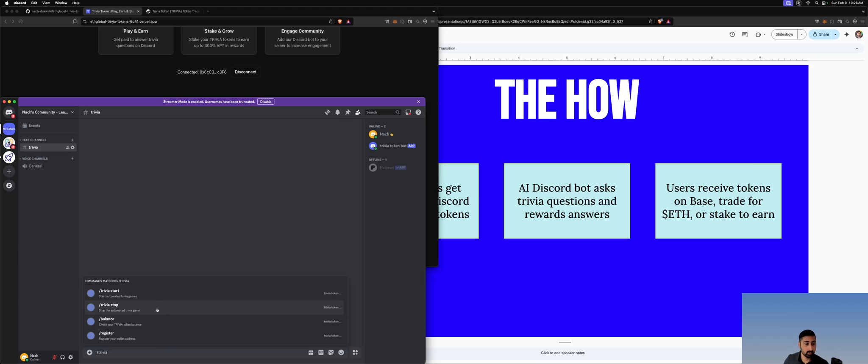The image size is (868, 364).
Task: Open the offline Patreon app member
Action: [x=394, y=168]
